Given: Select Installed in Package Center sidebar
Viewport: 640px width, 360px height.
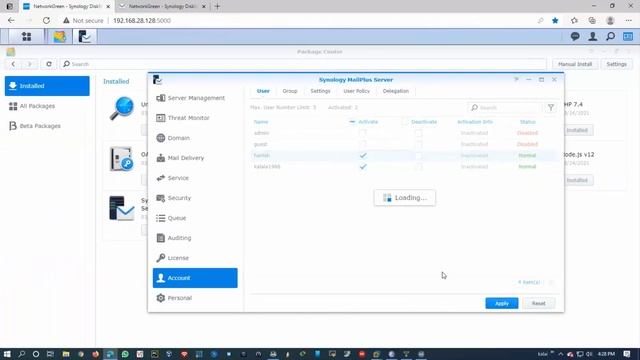Looking at the screenshot, I should coord(47,86).
